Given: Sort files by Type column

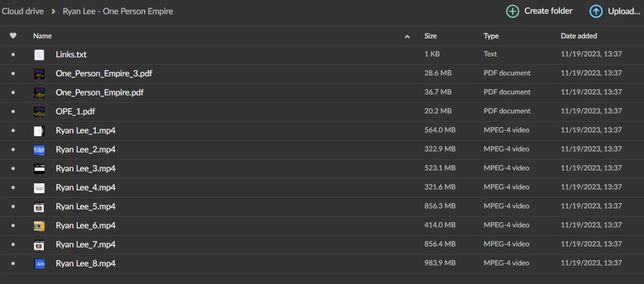Looking at the screenshot, I should coord(491,36).
